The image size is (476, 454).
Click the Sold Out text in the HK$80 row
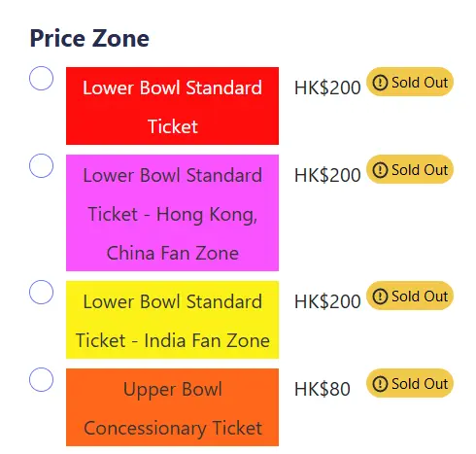pyautogui.click(x=420, y=384)
